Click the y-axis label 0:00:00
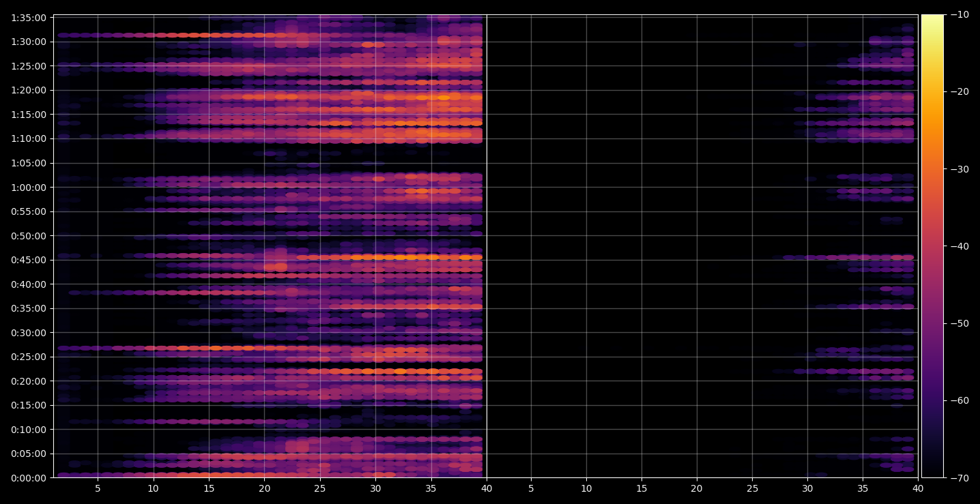Viewport: 980px width, 504px height. [x=29, y=478]
